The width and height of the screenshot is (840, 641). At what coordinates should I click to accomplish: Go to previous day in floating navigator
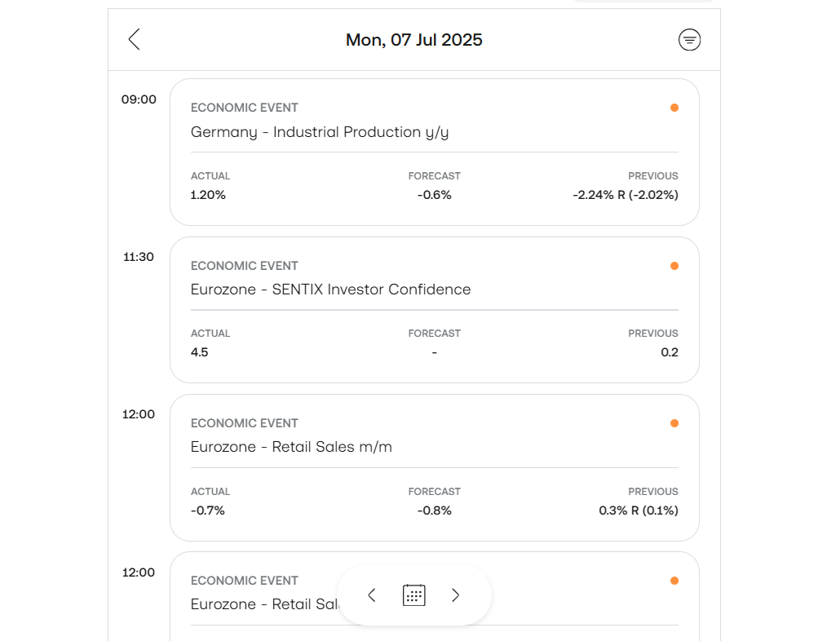coord(372,595)
